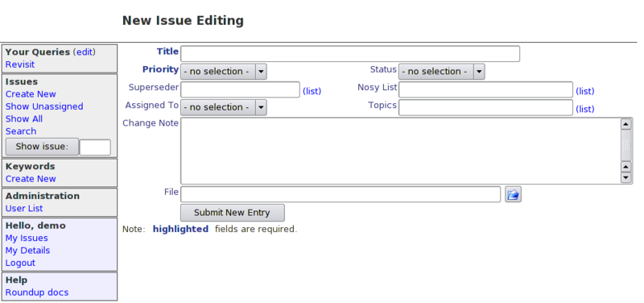Open the Superseder (list) link
This screenshot has width=644, height=303.
(x=312, y=91)
